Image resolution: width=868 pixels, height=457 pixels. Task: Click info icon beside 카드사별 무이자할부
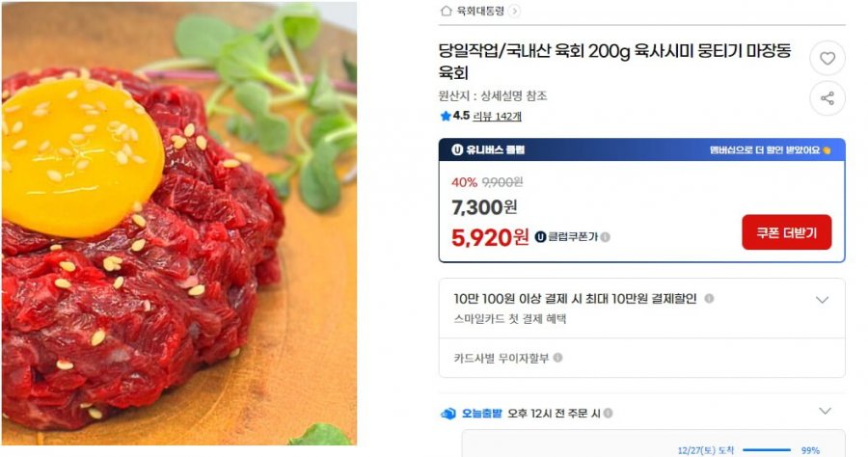558,358
